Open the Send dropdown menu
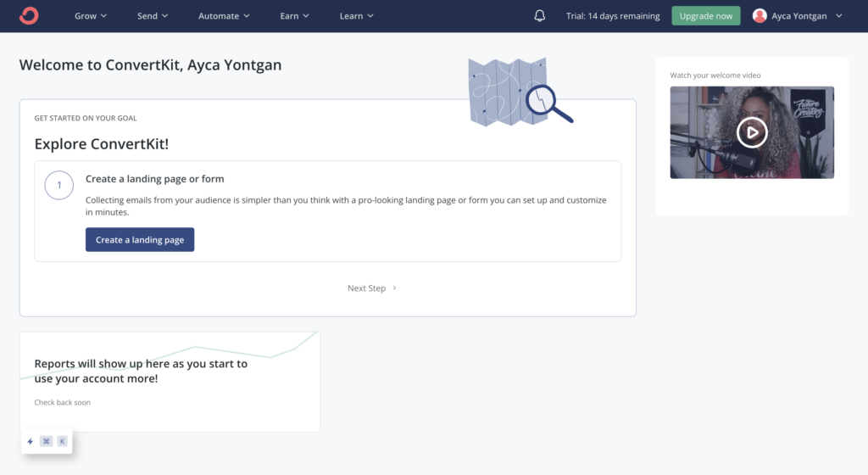 (153, 16)
